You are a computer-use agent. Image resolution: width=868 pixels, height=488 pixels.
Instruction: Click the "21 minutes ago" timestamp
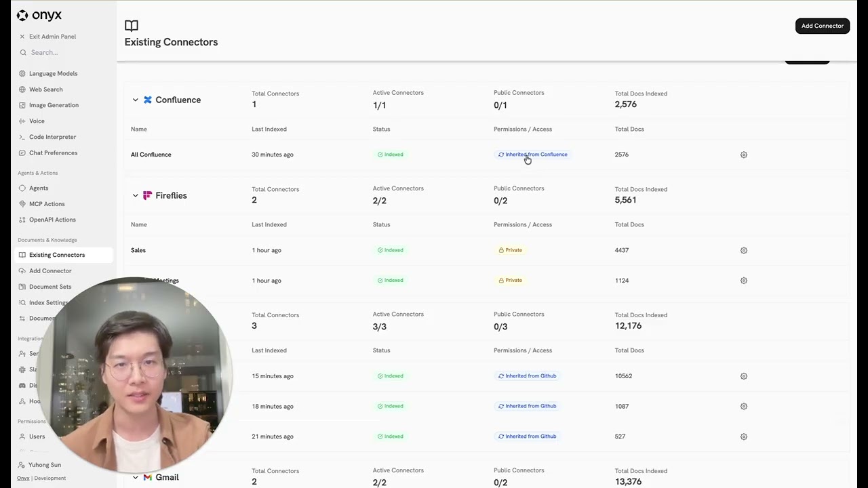coord(273,436)
